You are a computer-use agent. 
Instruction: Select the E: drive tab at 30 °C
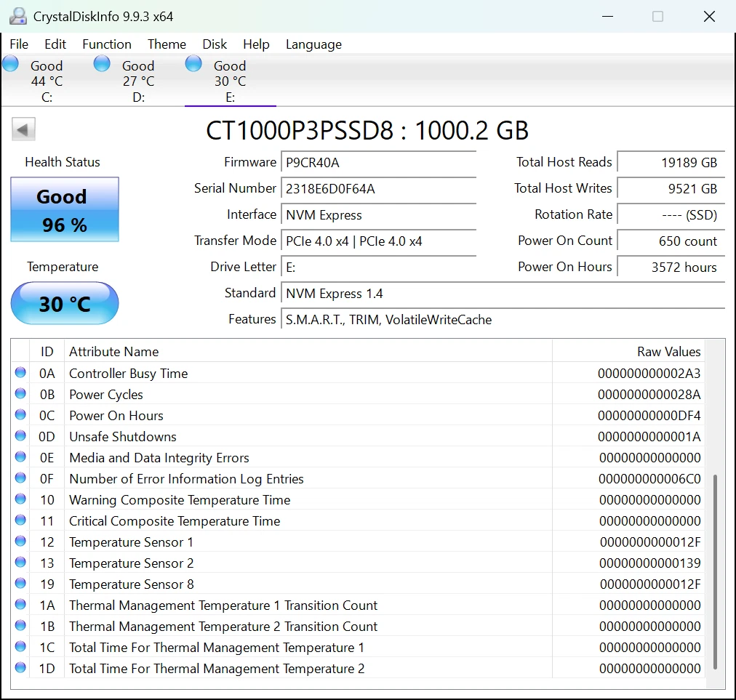point(230,81)
